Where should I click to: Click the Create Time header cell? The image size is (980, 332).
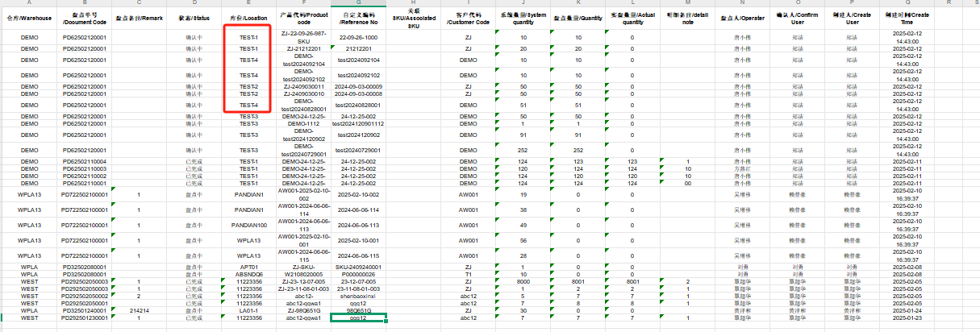coord(907,20)
